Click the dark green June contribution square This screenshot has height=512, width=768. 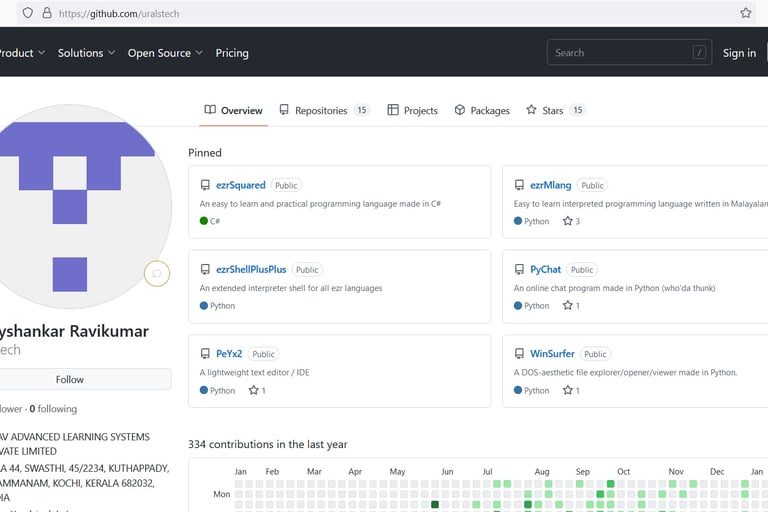(x=434, y=504)
